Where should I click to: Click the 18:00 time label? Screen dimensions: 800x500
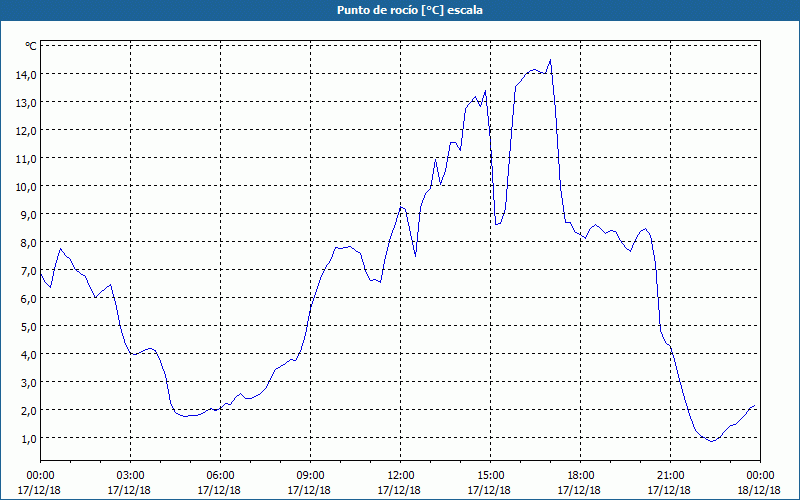[x=581, y=476]
